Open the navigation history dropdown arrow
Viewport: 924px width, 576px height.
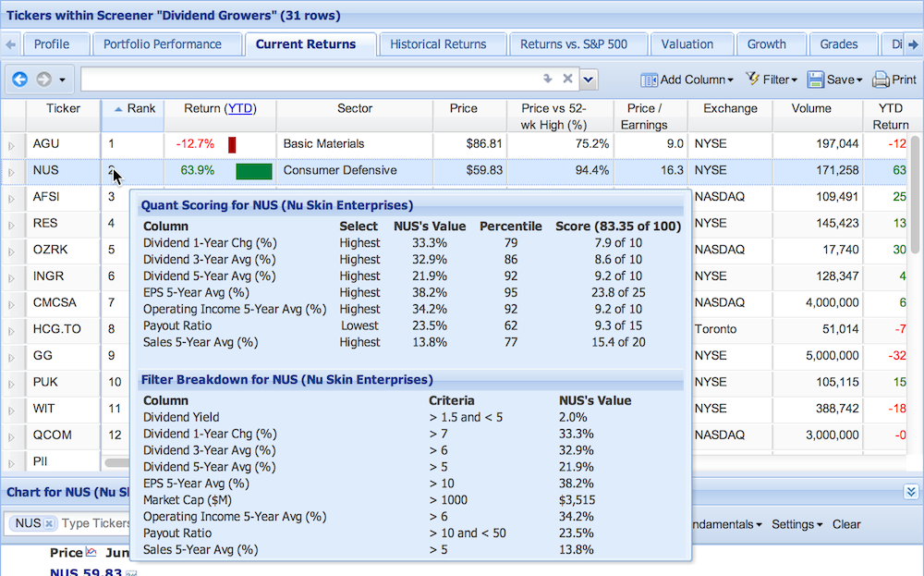tap(62, 80)
